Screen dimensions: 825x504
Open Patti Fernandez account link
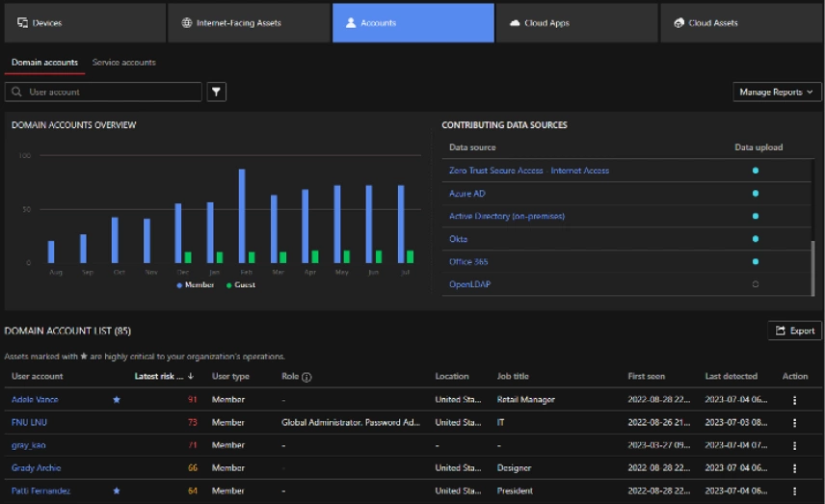pyautogui.click(x=41, y=491)
